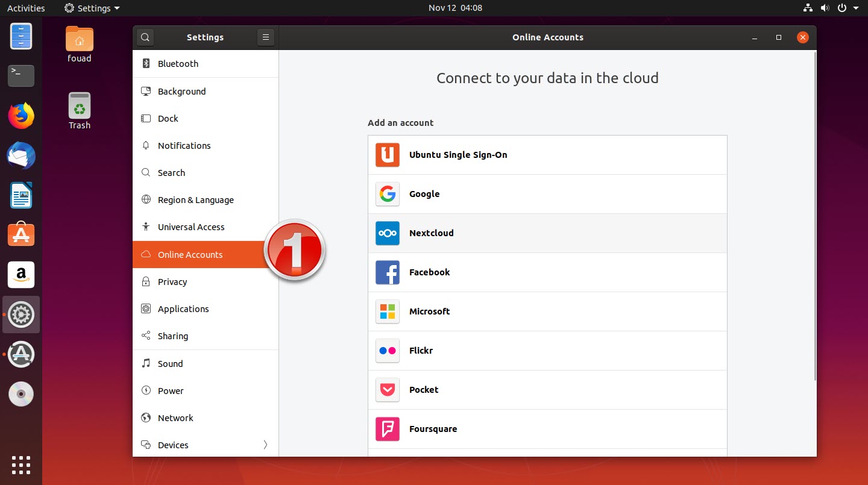868x485 pixels.
Task: Click the Google logo icon
Action: coord(388,194)
